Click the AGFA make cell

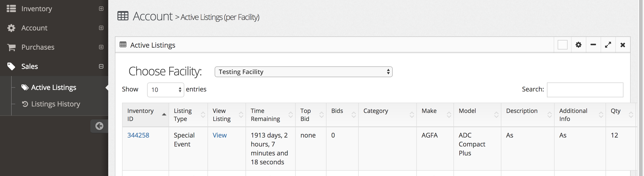[435, 148]
